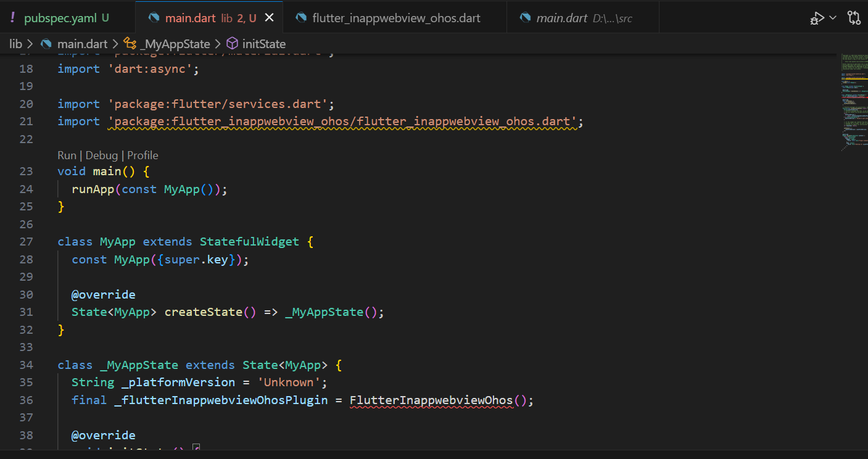The height and width of the screenshot is (459, 868).
Task: Click the Dart icon on flutter_inappwebview_ohos.dart tab
Action: pos(301,18)
